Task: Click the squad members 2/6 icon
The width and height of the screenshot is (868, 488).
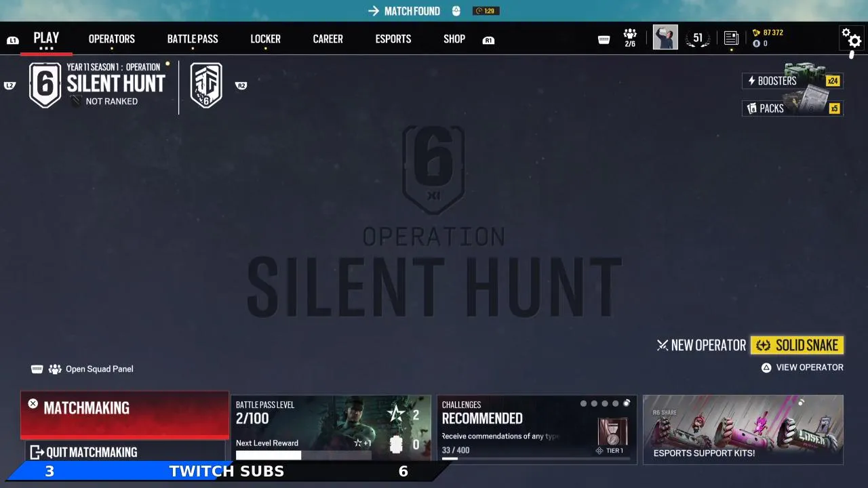Action: pos(630,38)
